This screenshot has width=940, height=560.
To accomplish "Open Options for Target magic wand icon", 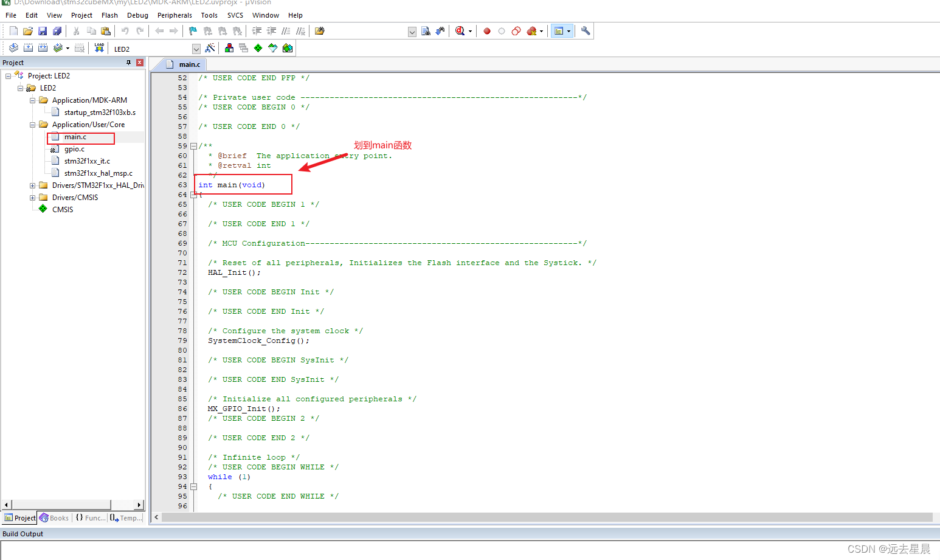I will 210,48.
